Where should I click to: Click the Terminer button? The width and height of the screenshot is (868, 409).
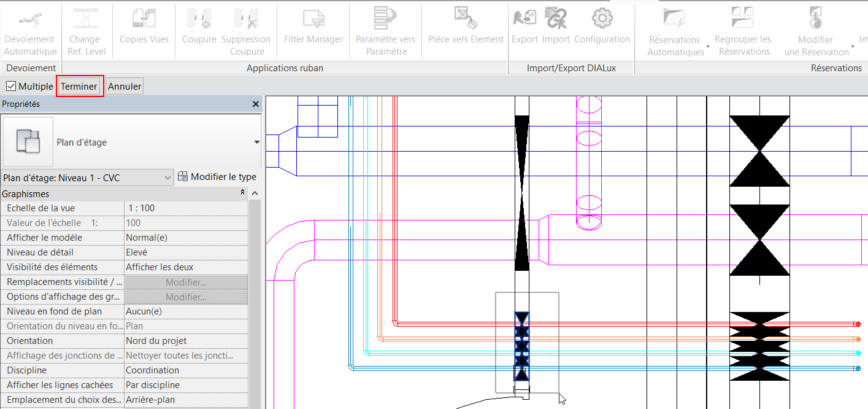tap(79, 87)
